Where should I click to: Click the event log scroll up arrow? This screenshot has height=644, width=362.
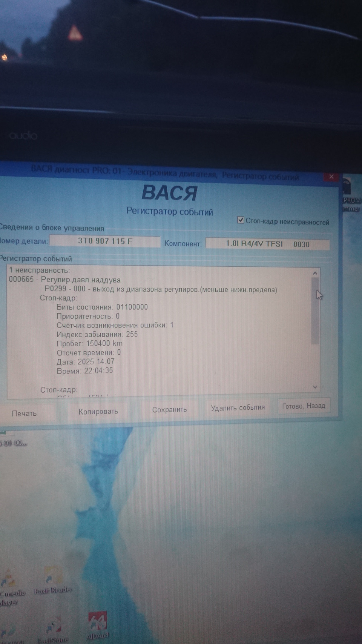tap(315, 273)
